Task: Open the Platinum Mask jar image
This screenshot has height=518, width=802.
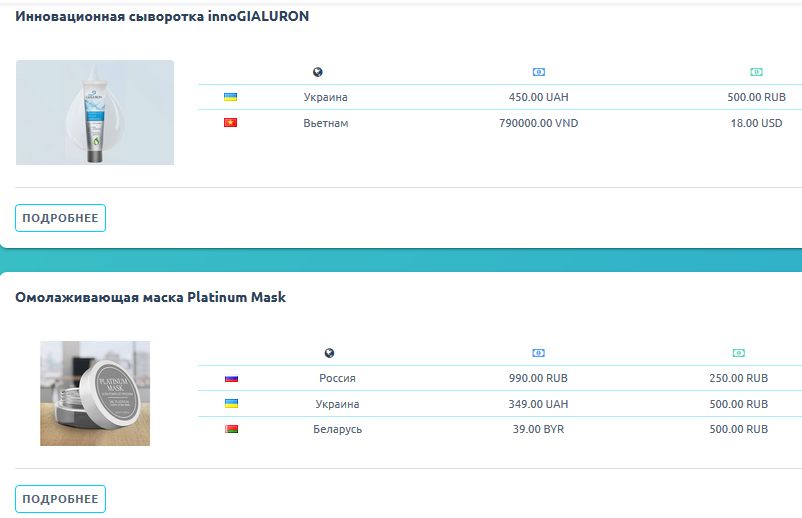Action: tap(95, 393)
